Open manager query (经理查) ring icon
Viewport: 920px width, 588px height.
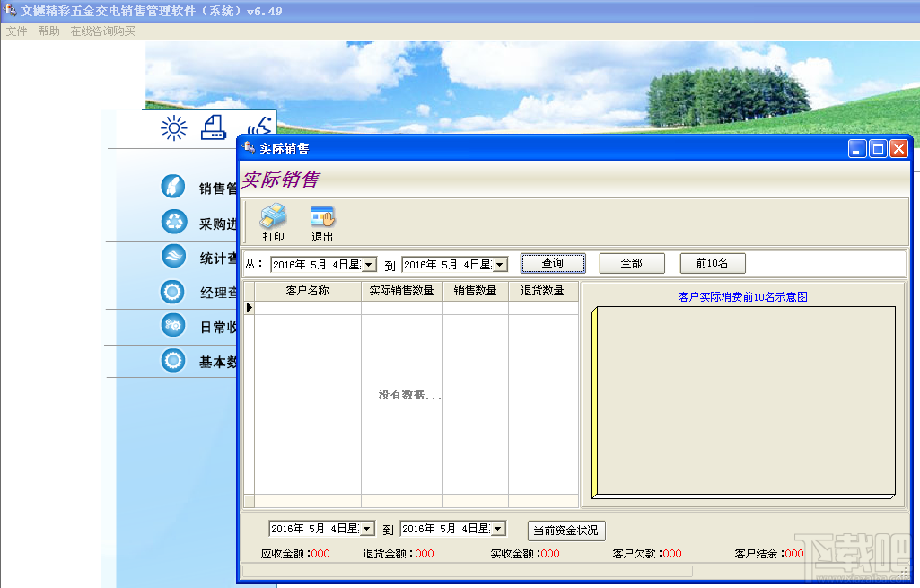click(x=172, y=292)
